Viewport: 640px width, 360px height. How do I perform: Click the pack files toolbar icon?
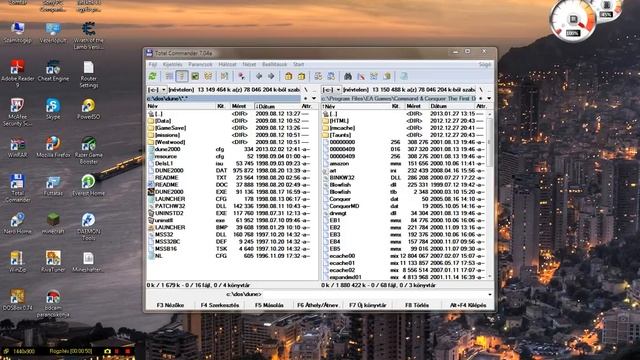289,76
